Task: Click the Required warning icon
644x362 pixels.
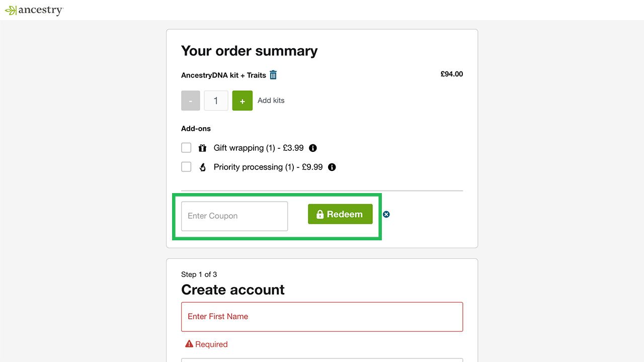Action: point(189,344)
